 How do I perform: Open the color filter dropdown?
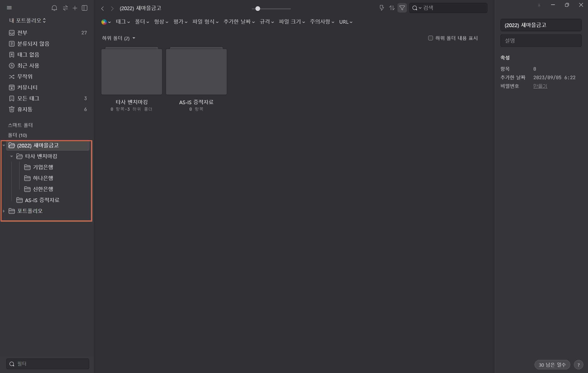tap(106, 22)
